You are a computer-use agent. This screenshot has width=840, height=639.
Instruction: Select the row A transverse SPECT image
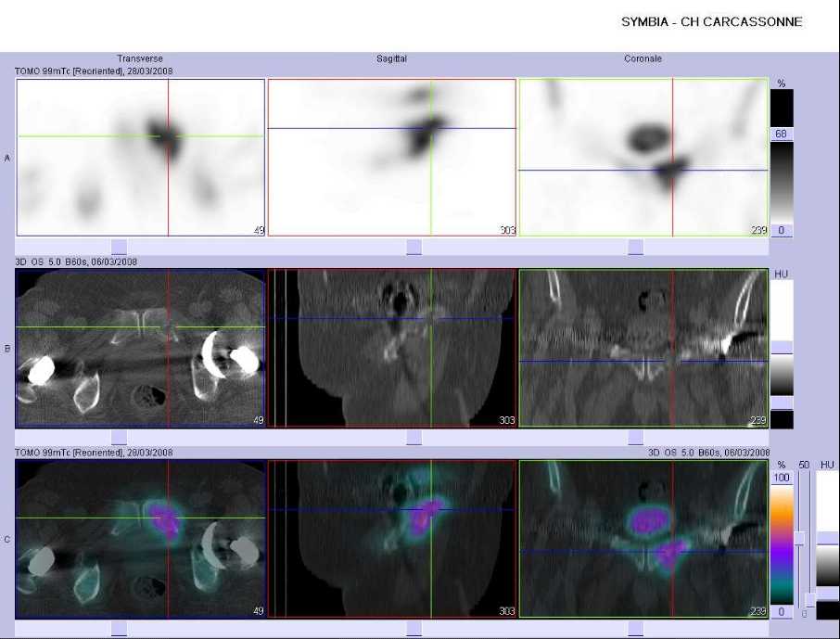click(140, 158)
